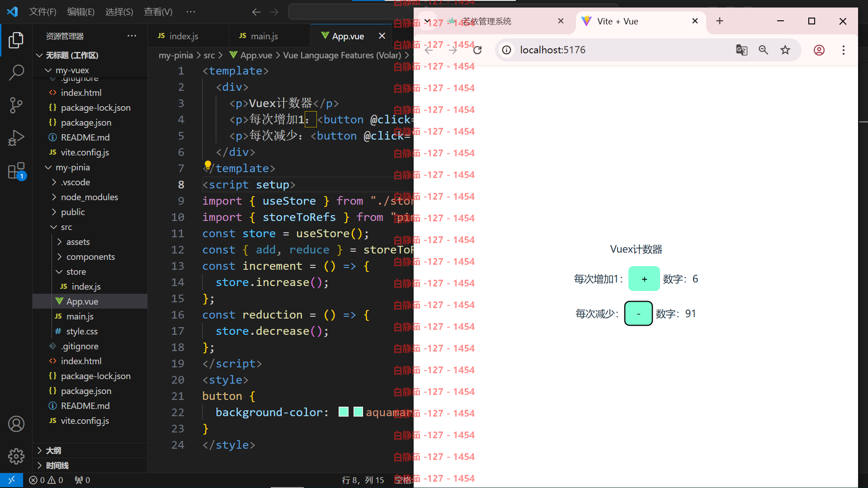Collapse the 无标题 (工作区) section
Viewport: 868px width, 488px height.
pos(90,55)
